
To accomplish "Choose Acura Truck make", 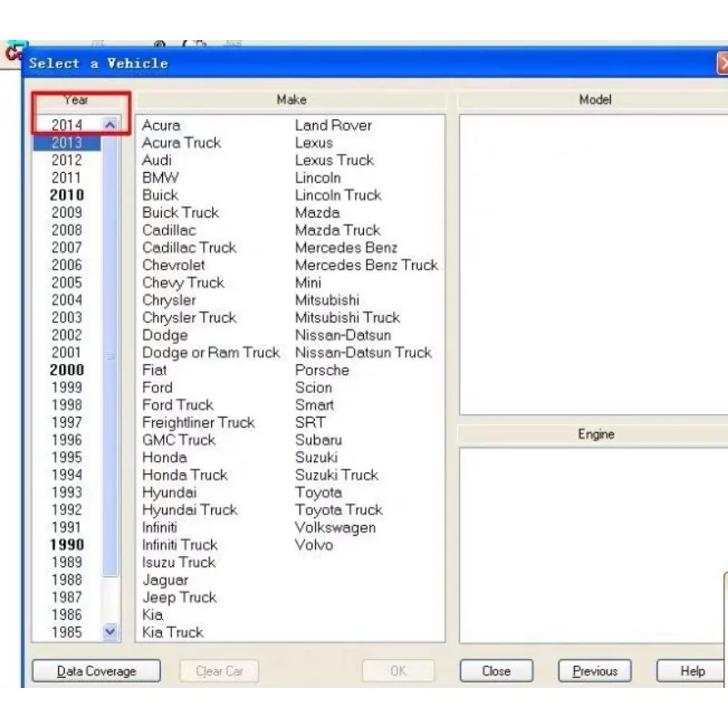I will pos(181,143).
